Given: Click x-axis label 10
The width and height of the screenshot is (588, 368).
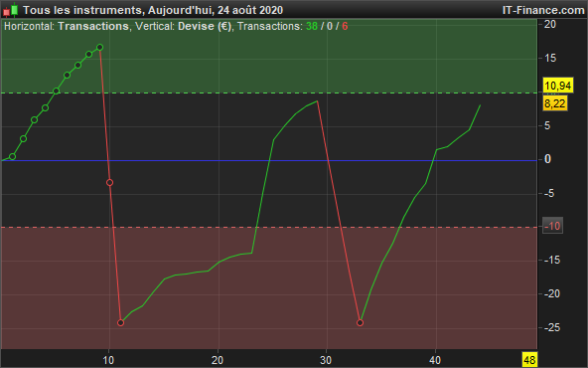Looking at the screenshot, I should coord(108,360).
